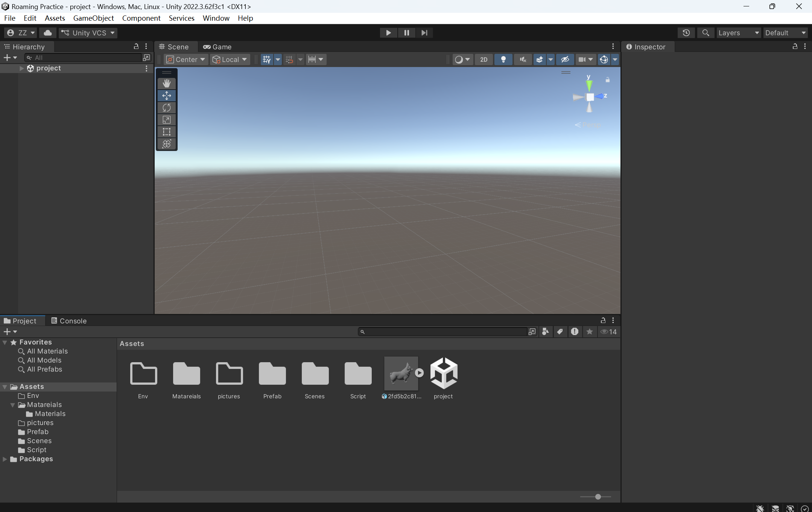This screenshot has height=512, width=812.
Task: Open the Default layout dropdown
Action: click(x=786, y=33)
